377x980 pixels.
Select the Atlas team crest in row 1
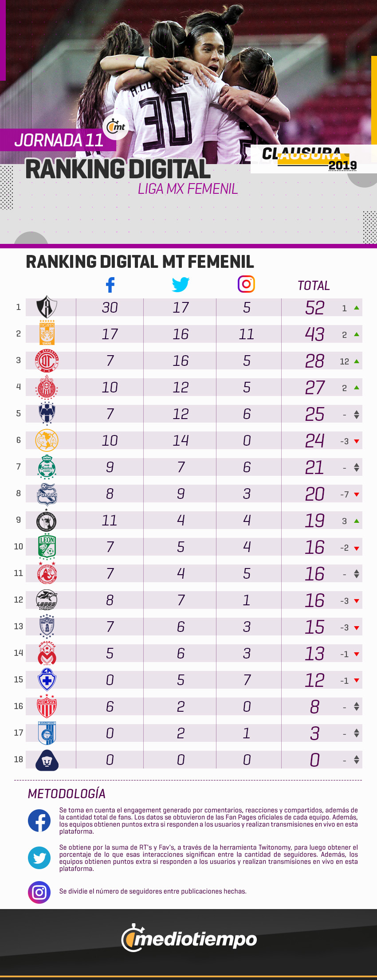pos(47,307)
